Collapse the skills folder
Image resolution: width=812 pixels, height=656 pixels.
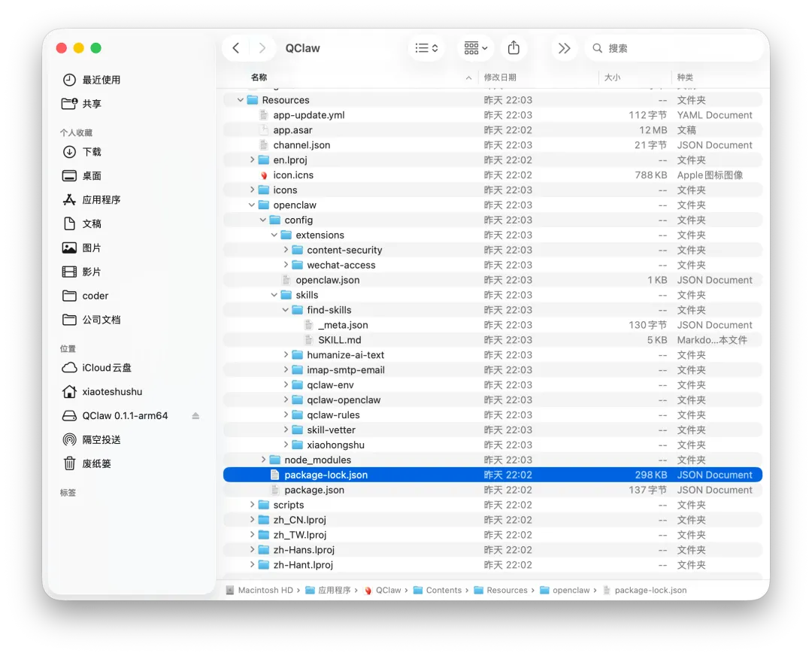point(274,295)
